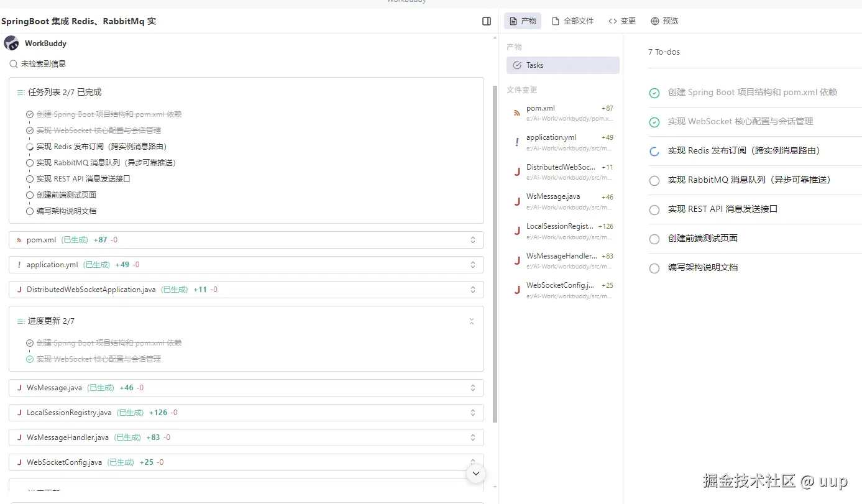Expand the WebSocketConfig.java file card
This screenshot has height=504, width=862.
tap(472, 462)
